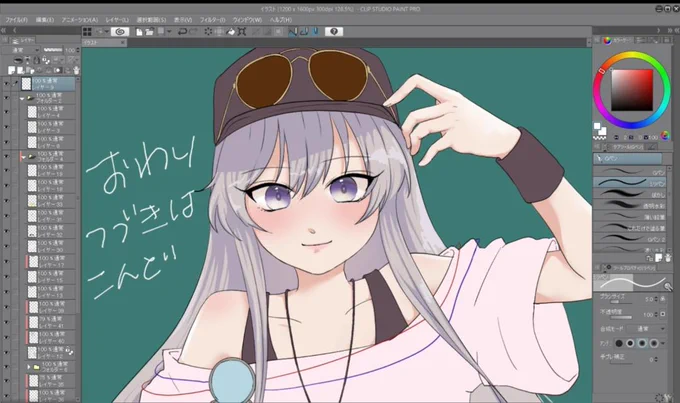Toggle Snap to Grid icon
This screenshot has height=403, width=680.
pyautogui.click(x=315, y=32)
